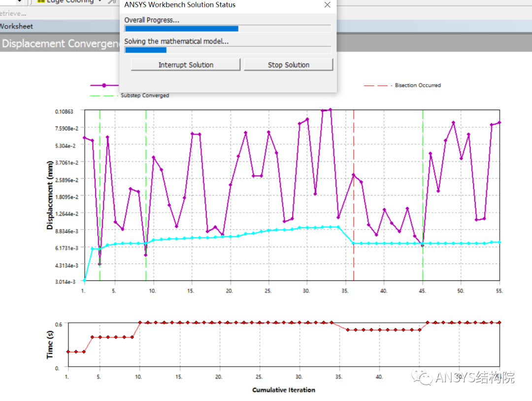
Task: Click the 7.5908e-2 y-axis value
Action: (66, 128)
